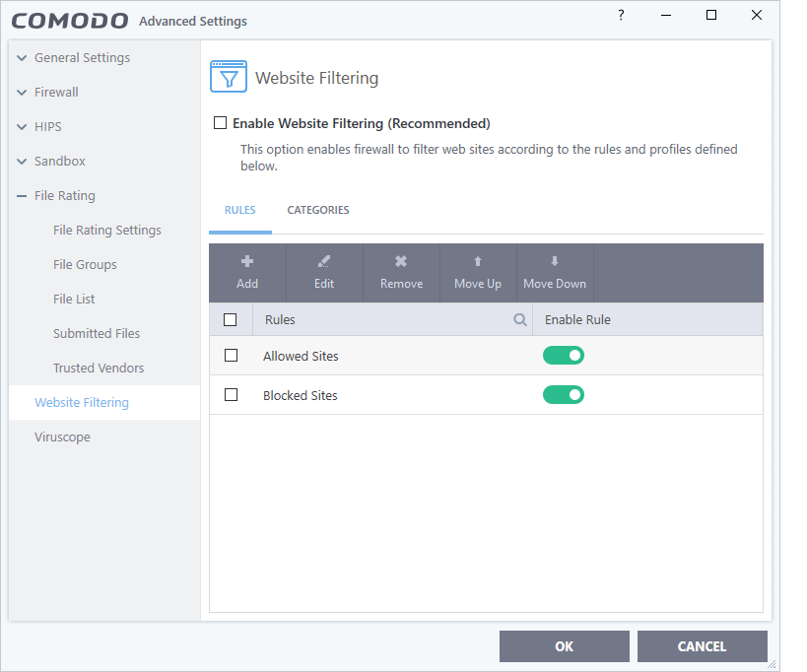Click the Move Up arrow icon
The height and width of the screenshot is (672, 807).
tap(478, 262)
